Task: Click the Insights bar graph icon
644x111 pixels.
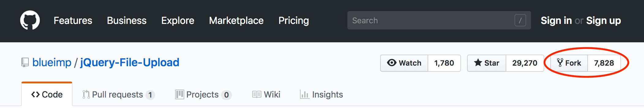Action: [x=304, y=94]
